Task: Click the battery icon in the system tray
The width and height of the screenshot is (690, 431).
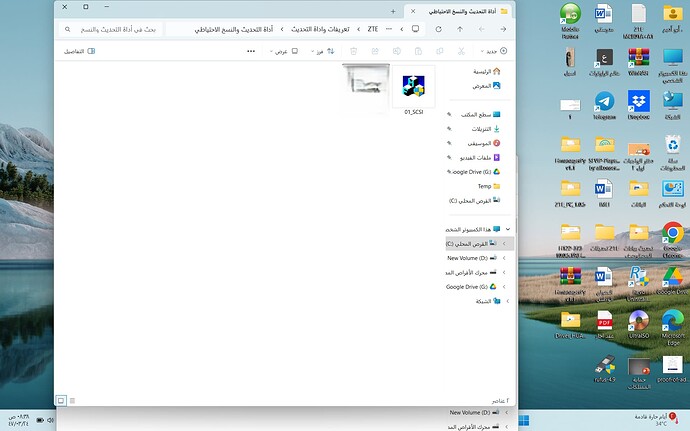Action: pos(40,420)
